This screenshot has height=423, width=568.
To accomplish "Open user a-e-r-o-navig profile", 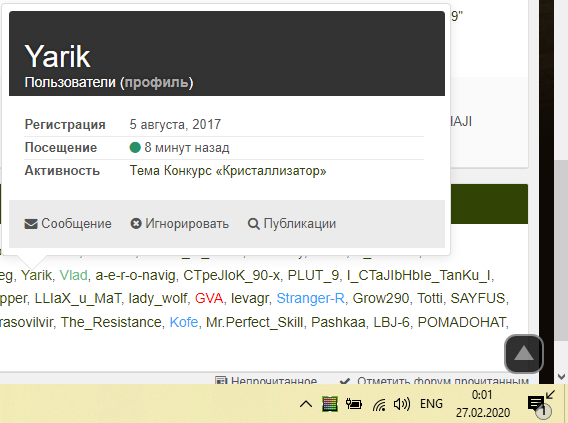I will (x=135, y=275).
